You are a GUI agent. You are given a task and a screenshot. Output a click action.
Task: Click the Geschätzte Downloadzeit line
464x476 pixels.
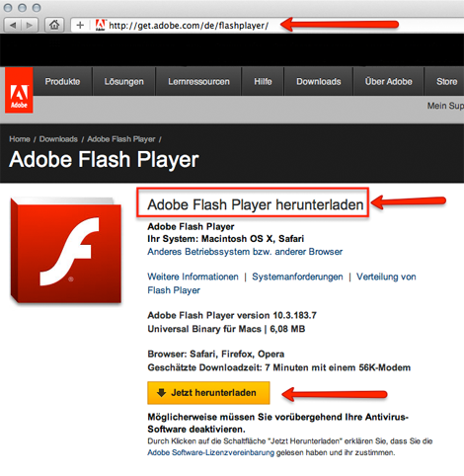tap(279, 367)
